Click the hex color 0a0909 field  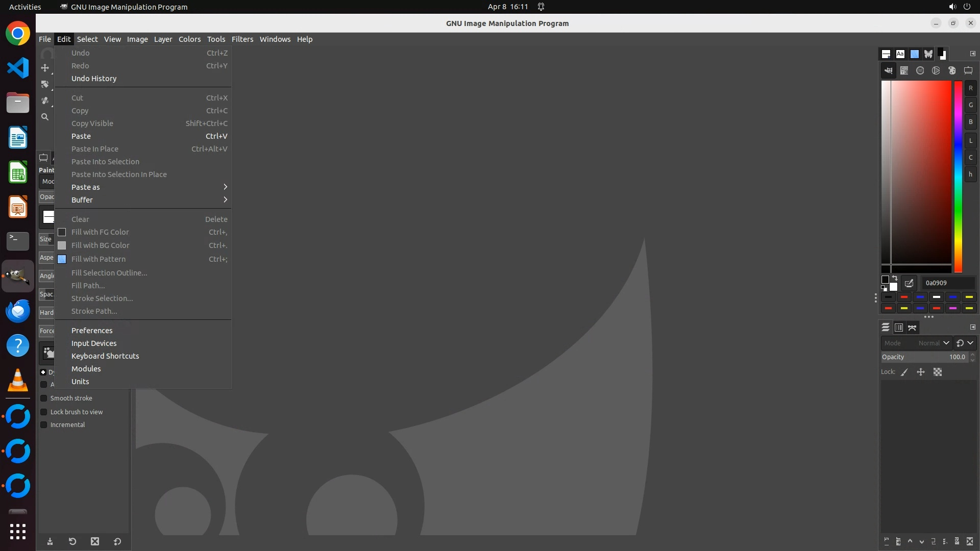pos(947,283)
